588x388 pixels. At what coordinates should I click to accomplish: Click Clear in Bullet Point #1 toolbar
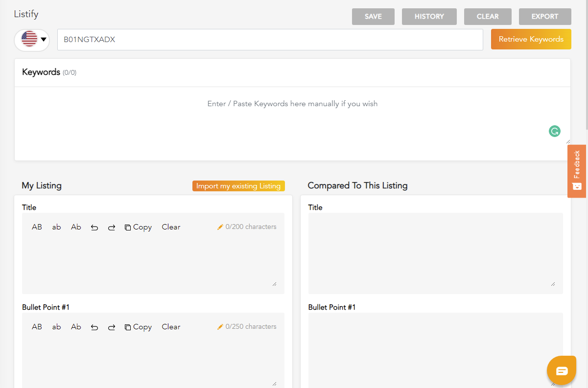coord(171,327)
